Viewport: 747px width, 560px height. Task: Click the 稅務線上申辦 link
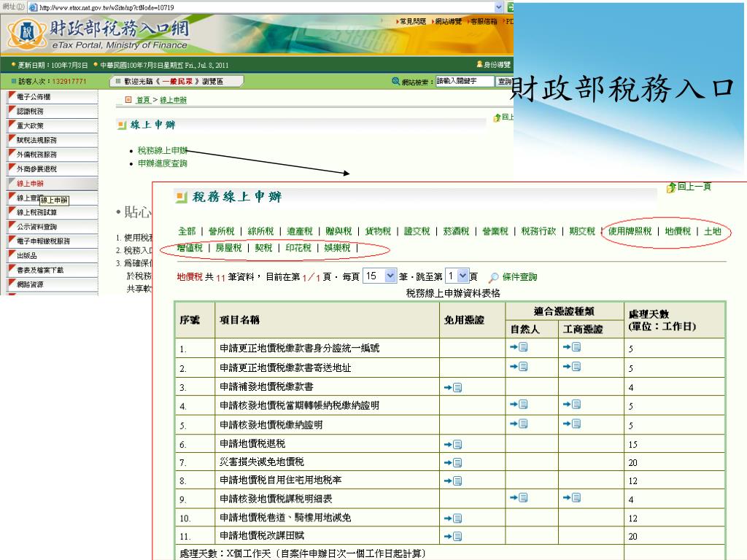(x=163, y=150)
